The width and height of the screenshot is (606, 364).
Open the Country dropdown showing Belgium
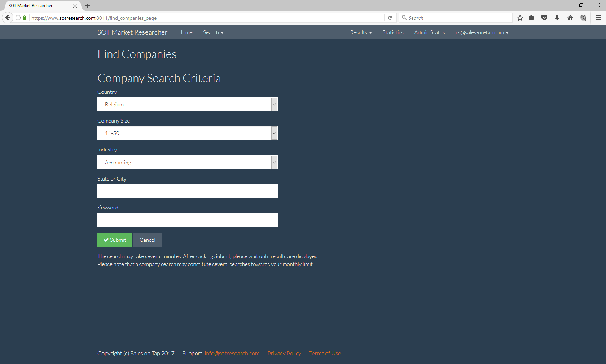coord(188,105)
